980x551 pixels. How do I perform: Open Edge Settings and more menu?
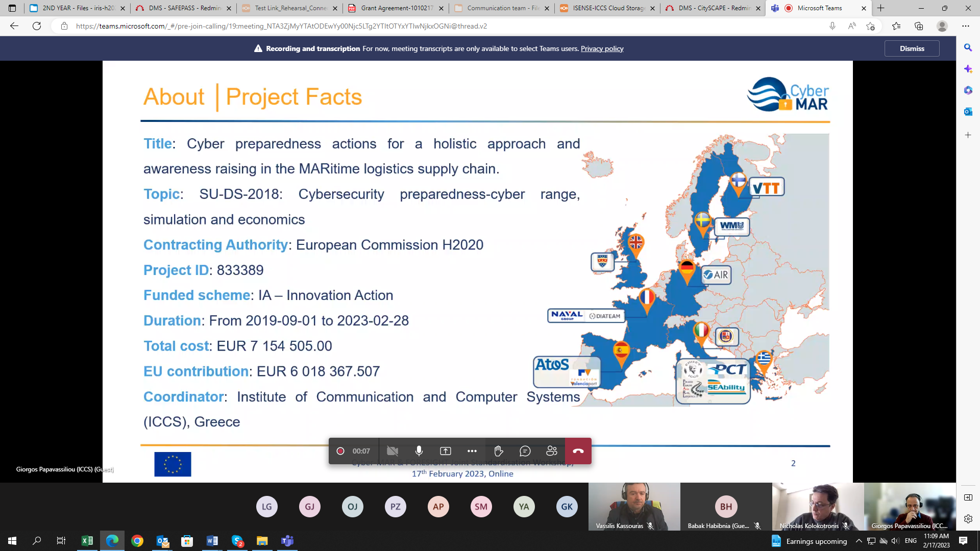point(965,26)
